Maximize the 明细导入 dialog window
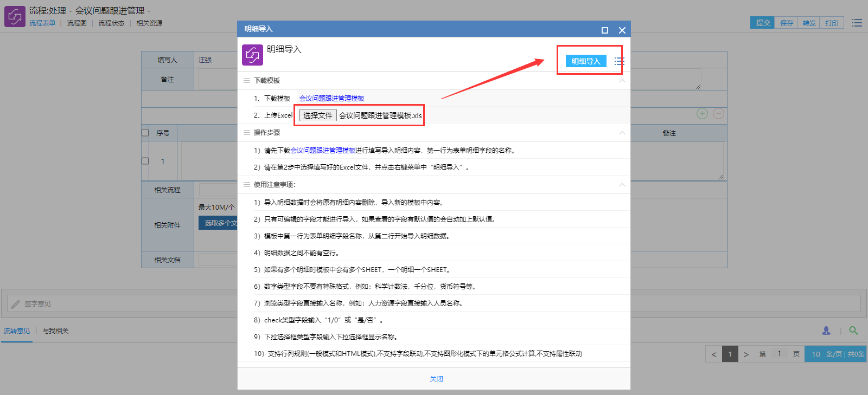The image size is (868, 395). [605, 30]
